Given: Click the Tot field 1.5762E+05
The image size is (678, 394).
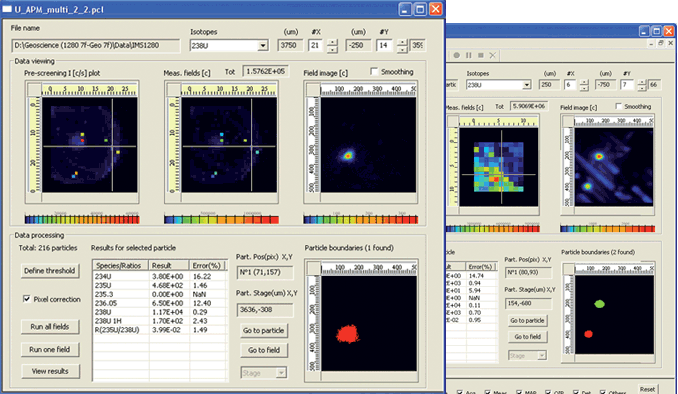Looking at the screenshot, I should pyautogui.click(x=265, y=71).
